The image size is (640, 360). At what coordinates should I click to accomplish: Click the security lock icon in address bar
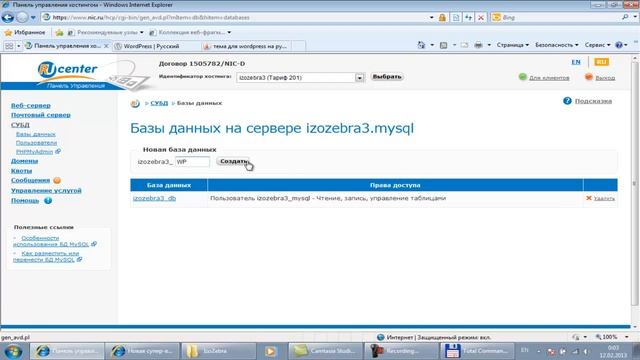[x=442, y=18]
